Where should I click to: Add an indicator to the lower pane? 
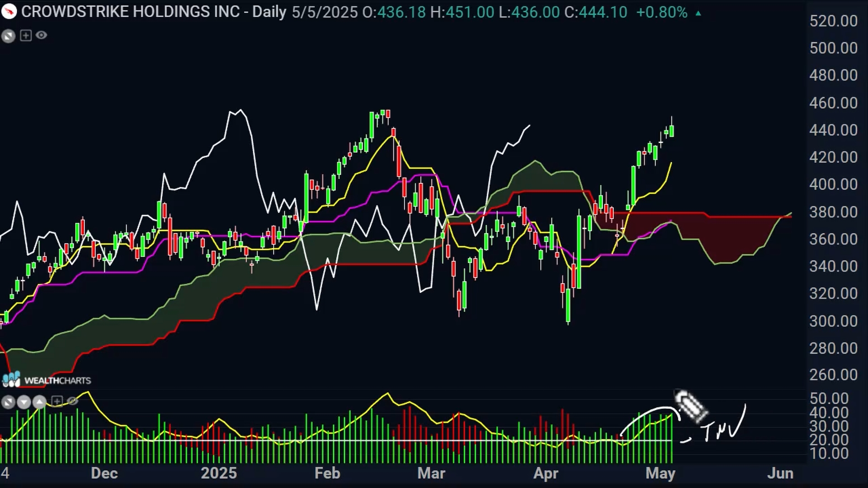[57, 401]
